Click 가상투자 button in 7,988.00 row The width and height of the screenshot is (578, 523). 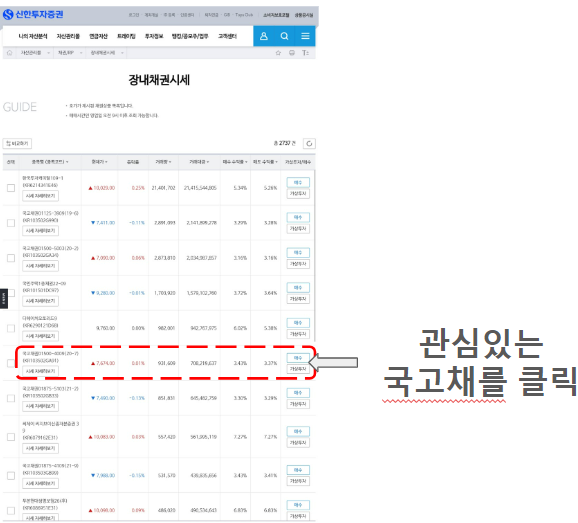(298, 481)
